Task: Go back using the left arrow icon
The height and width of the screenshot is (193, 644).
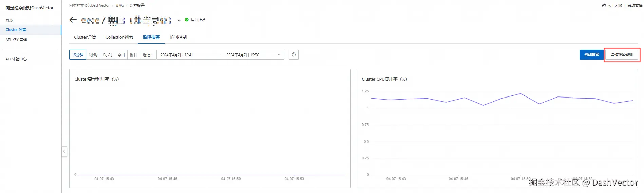Action: [73, 20]
